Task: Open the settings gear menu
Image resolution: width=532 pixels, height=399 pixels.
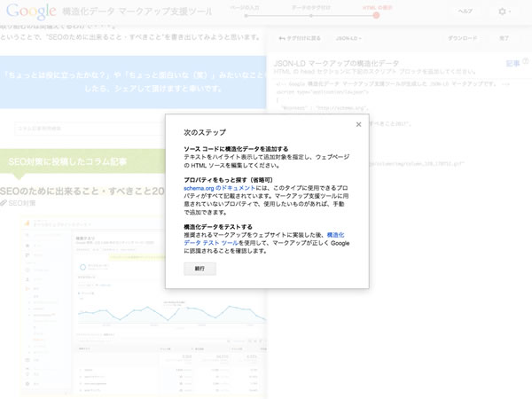Action: point(505,12)
